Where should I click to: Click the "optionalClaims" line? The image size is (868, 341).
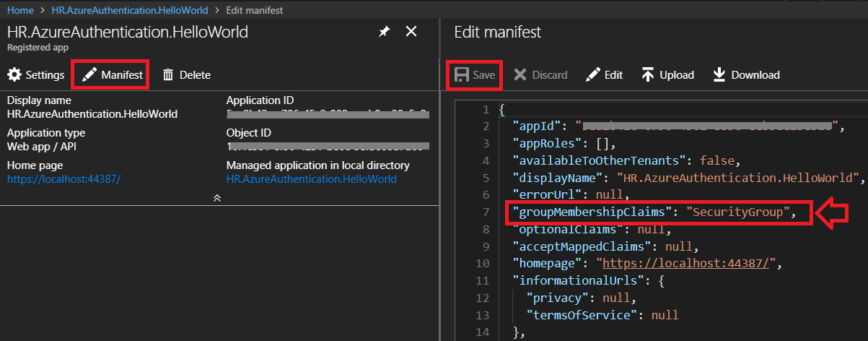(592, 230)
